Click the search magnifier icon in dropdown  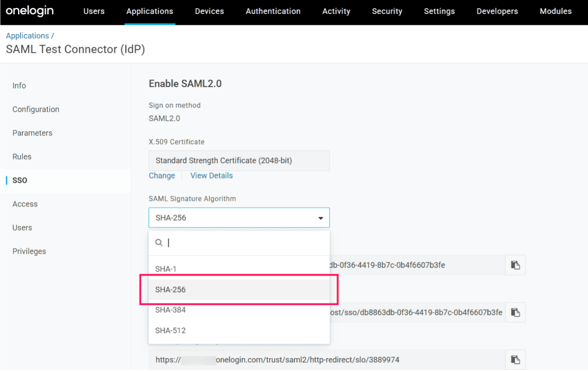[159, 242]
